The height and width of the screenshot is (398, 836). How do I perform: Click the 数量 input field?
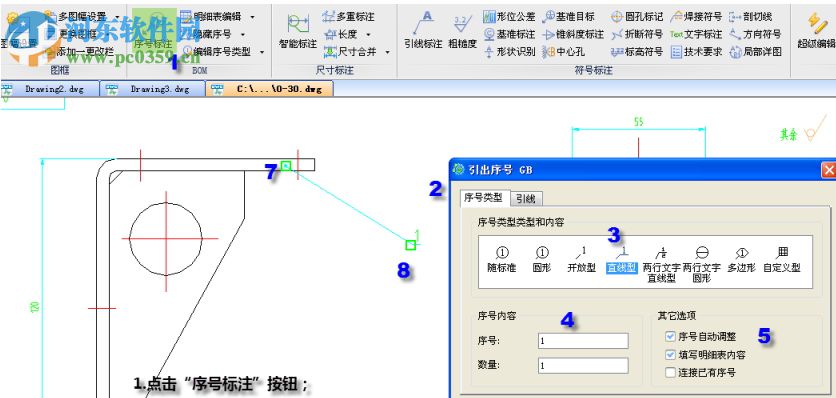(583, 365)
